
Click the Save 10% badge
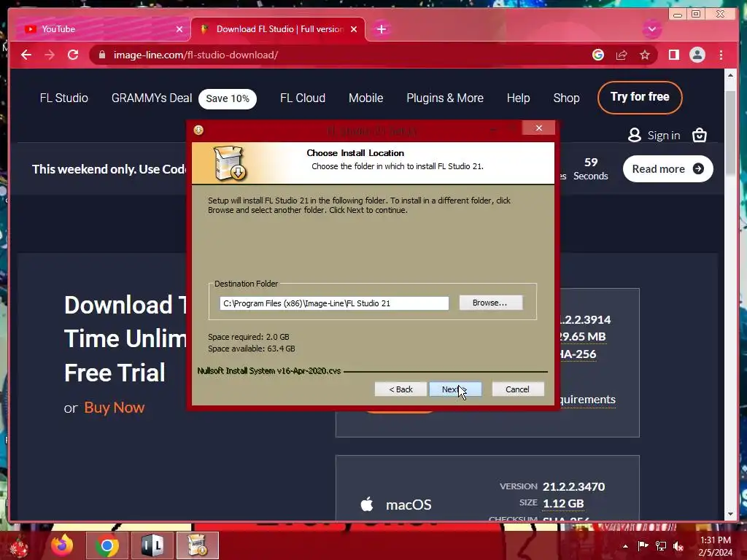click(x=228, y=98)
